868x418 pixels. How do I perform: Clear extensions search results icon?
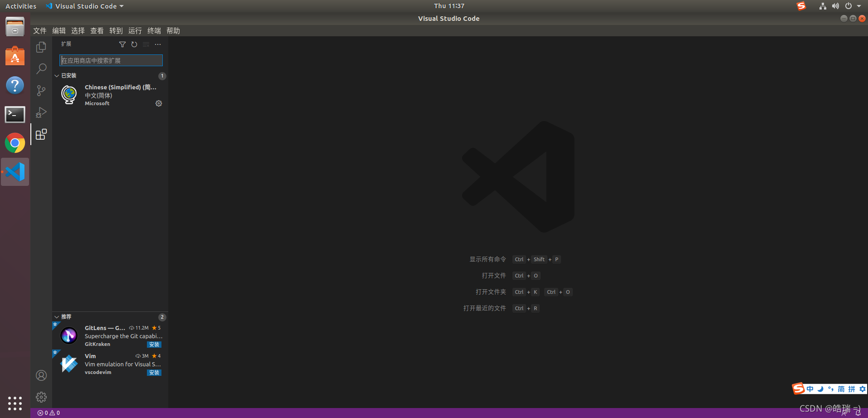point(146,44)
